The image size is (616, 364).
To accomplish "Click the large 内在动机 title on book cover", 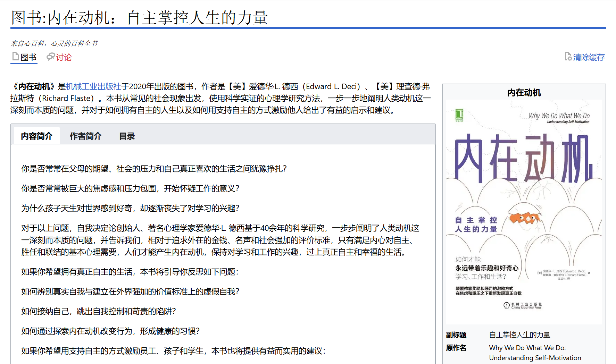I will 524,158.
